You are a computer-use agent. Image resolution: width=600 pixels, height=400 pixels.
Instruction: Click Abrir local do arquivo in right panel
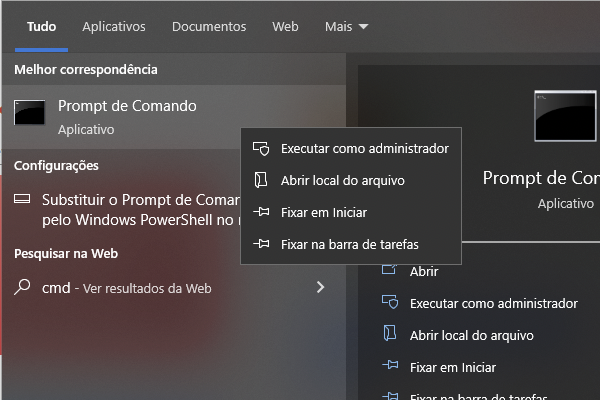tap(471, 335)
